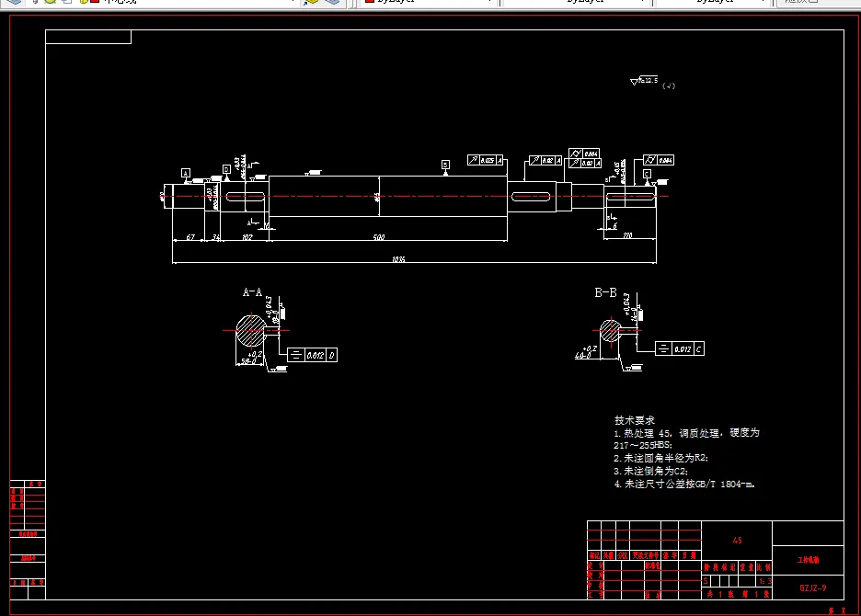The height and width of the screenshot is (616, 861).
Task: Click the A-A section view label
Action: [252, 292]
